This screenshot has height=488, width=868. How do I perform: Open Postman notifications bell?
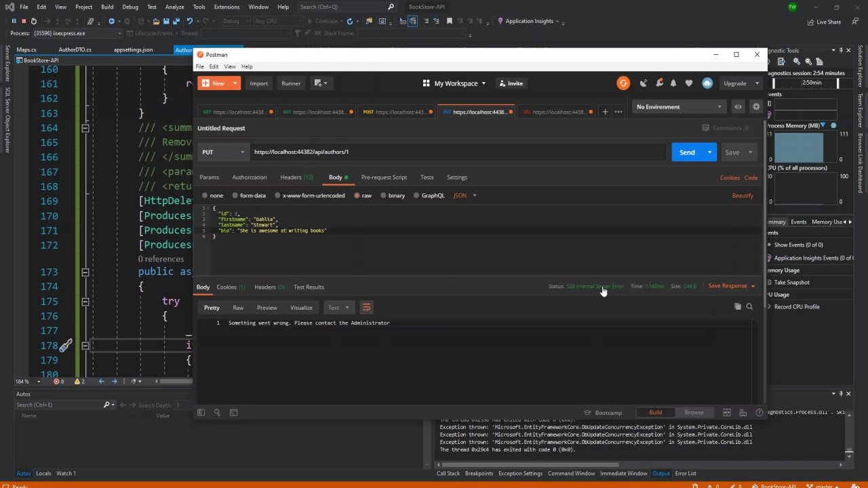click(673, 83)
